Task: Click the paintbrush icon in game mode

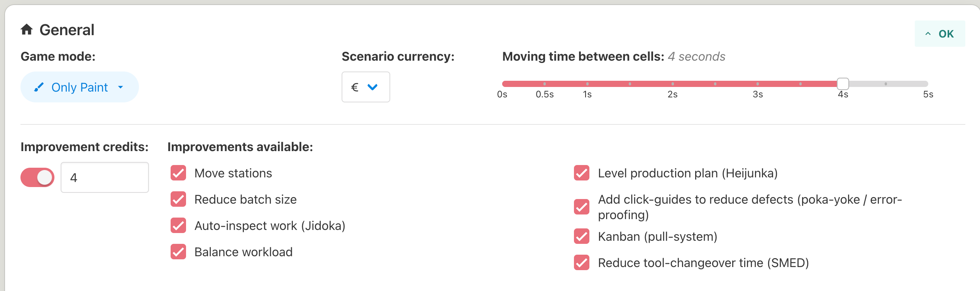Action: pos(39,87)
